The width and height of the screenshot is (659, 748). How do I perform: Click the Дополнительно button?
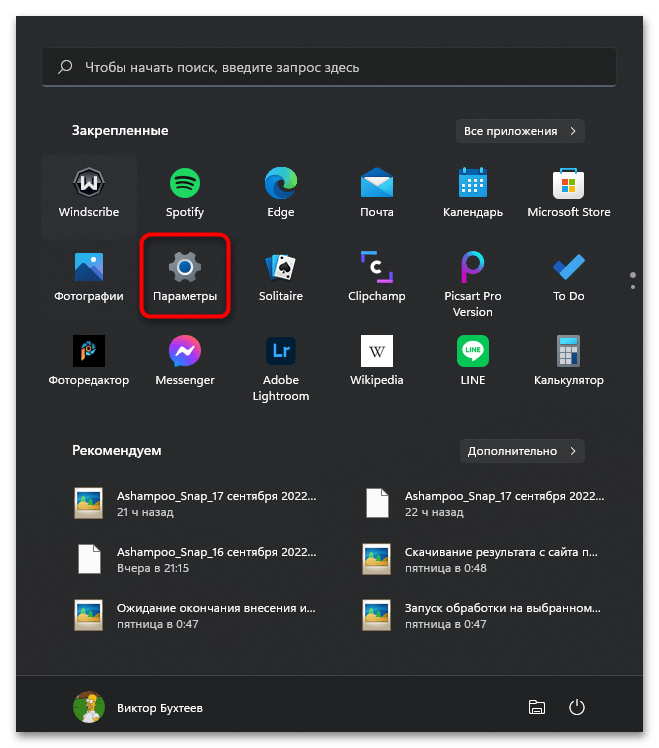point(522,451)
